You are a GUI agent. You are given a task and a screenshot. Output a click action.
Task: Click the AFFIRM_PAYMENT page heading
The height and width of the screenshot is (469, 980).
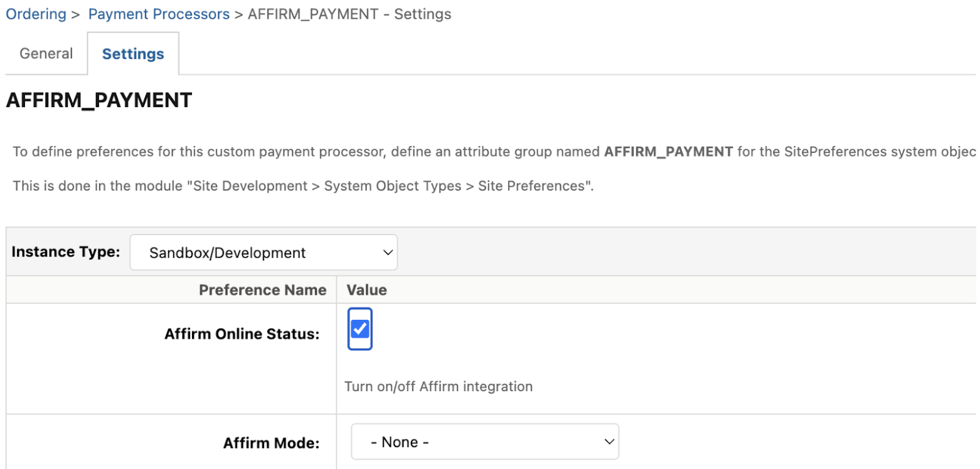pyautogui.click(x=99, y=100)
